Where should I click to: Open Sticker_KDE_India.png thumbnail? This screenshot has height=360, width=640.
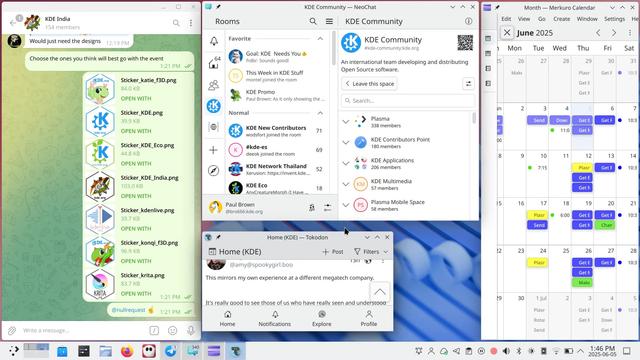tap(100, 186)
